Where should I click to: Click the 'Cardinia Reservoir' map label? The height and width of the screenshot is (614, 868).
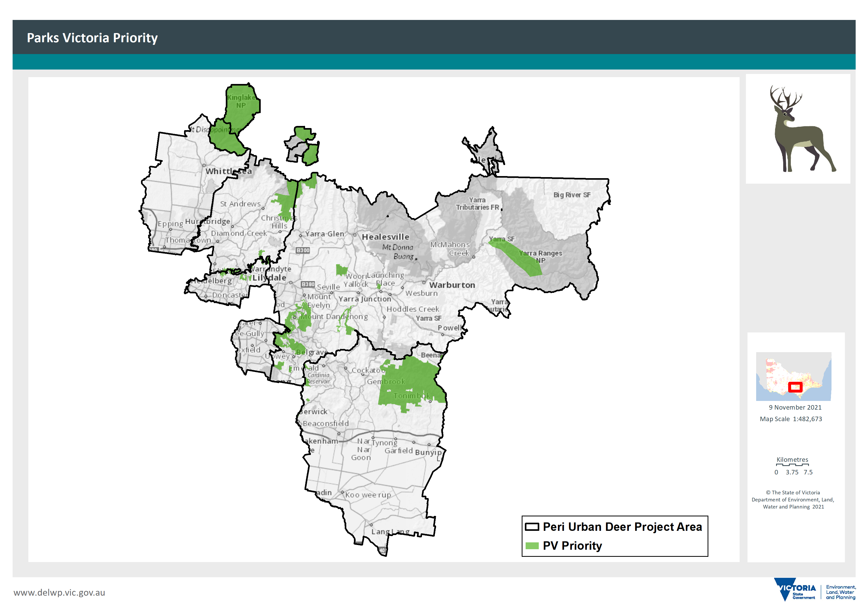[318, 378]
